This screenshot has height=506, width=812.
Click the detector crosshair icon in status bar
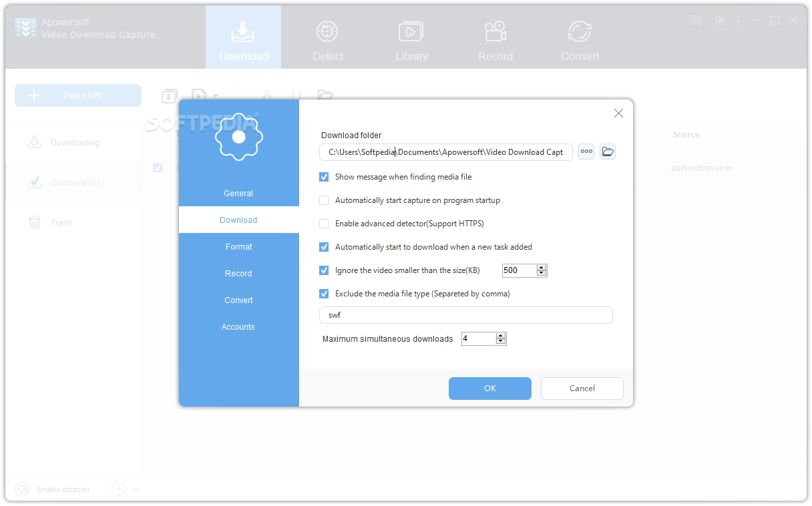22,489
